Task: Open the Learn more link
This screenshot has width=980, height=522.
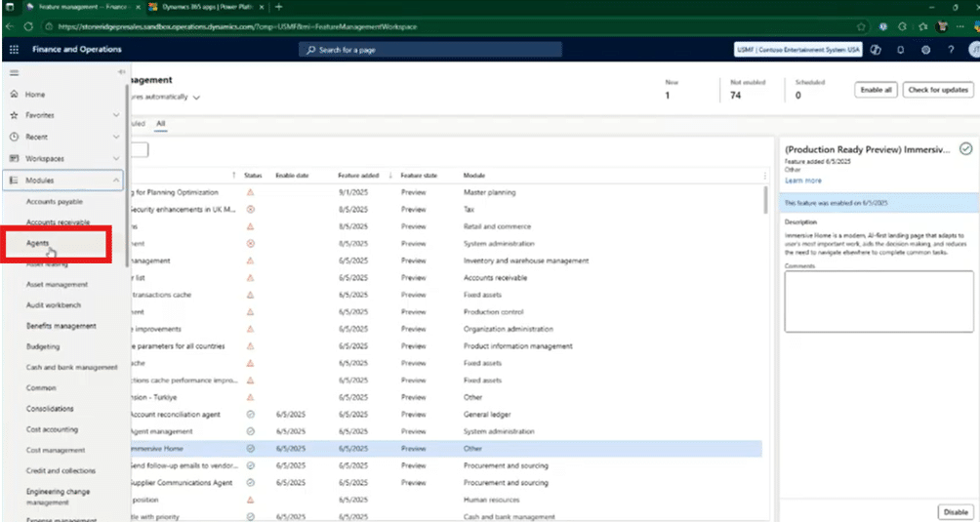Action: (x=802, y=181)
